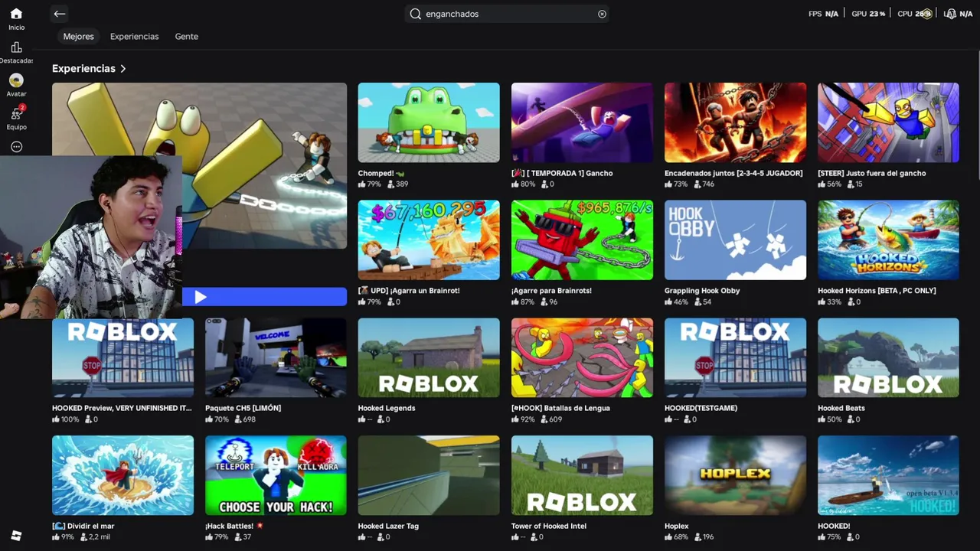
Task: Open [STEER] Justo fuera del gancho thumbnail
Action: [888, 122]
